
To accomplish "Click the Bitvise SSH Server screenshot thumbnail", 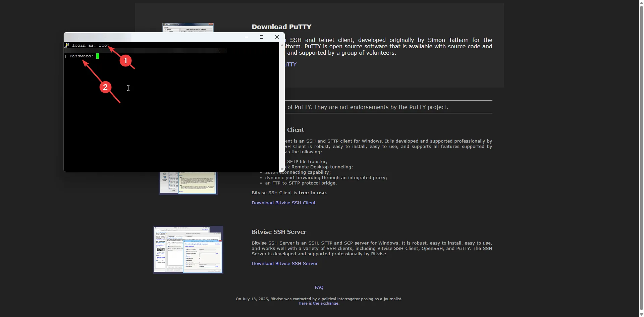I will click(x=188, y=250).
